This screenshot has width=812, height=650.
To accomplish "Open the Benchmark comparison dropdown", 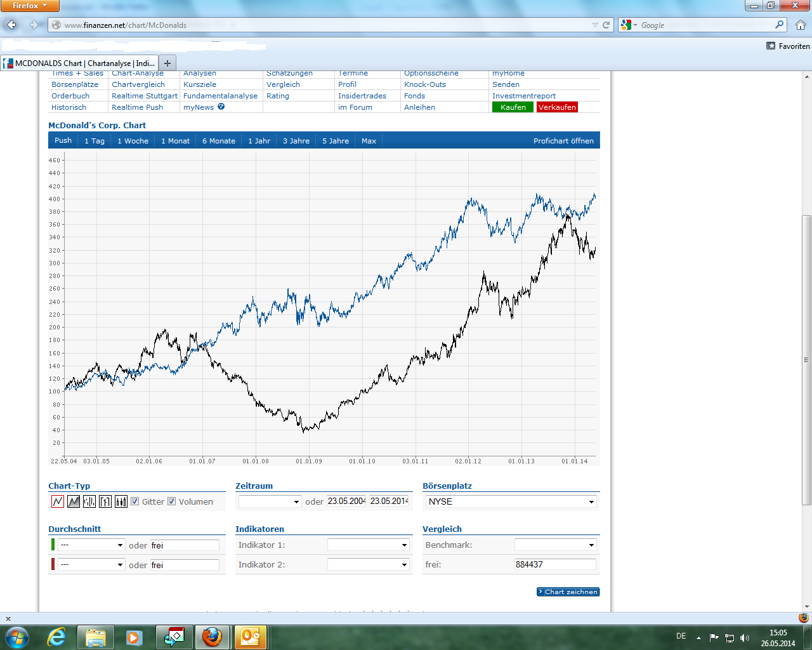I will (x=556, y=545).
